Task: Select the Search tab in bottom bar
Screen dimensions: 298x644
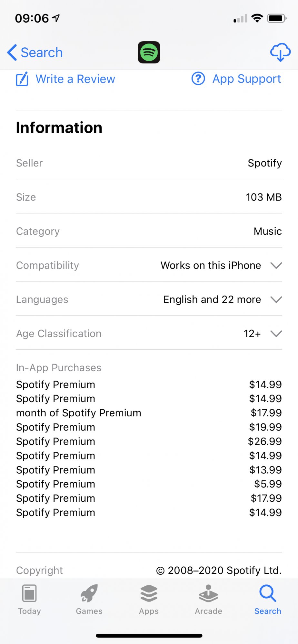Action: pos(268,599)
